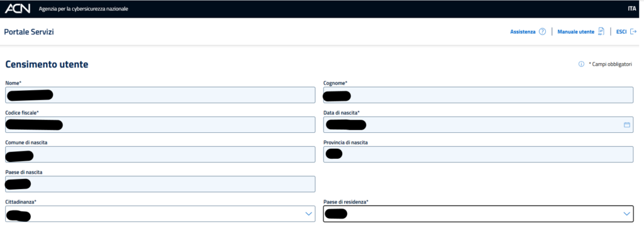
Task: Click the Campi obbligatori info icon
Action: (581, 64)
